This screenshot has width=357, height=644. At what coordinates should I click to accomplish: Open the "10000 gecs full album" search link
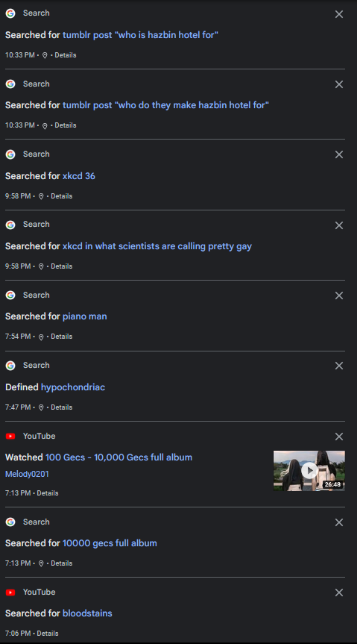[110, 543]
